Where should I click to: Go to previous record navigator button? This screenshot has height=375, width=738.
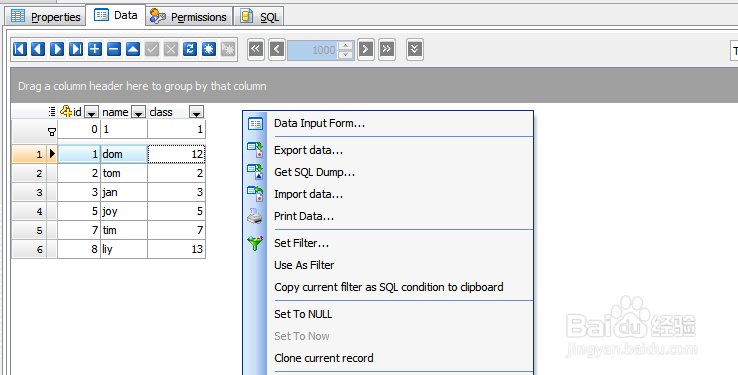38,49
